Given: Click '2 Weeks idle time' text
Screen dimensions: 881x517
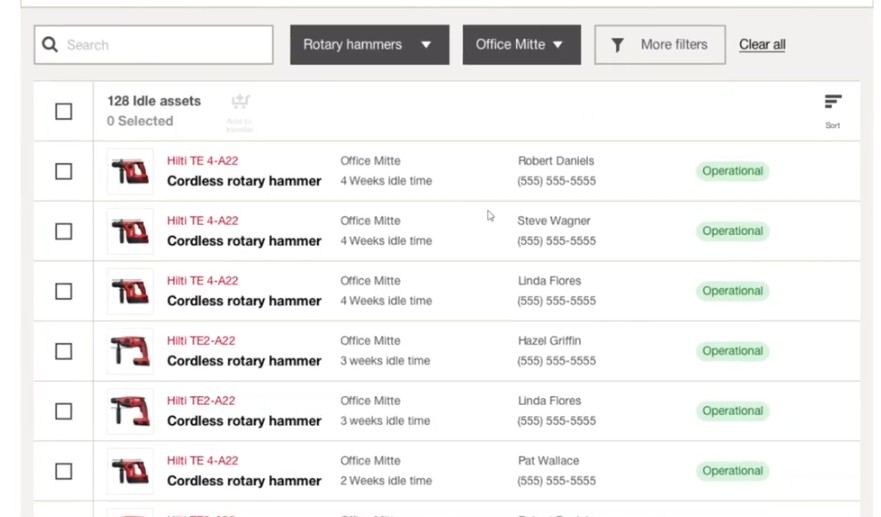Looking at the screenshot, I should click(386, 481).
